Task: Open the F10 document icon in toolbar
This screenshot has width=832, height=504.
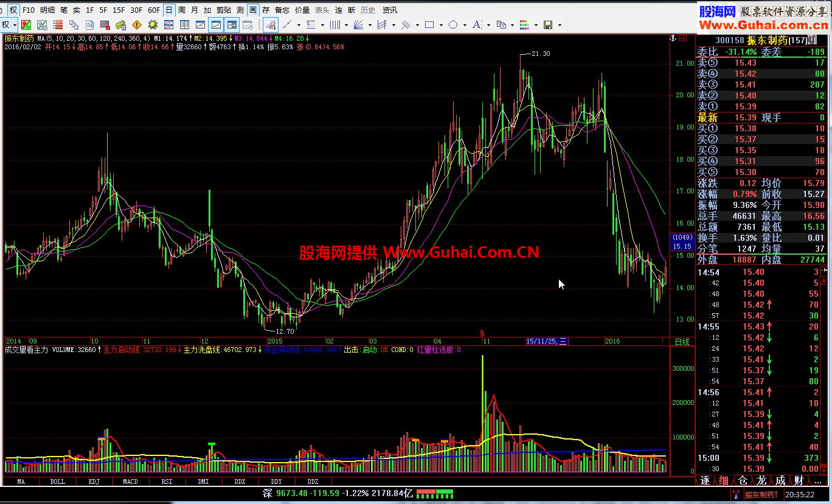Action: [x=89, y=25]
